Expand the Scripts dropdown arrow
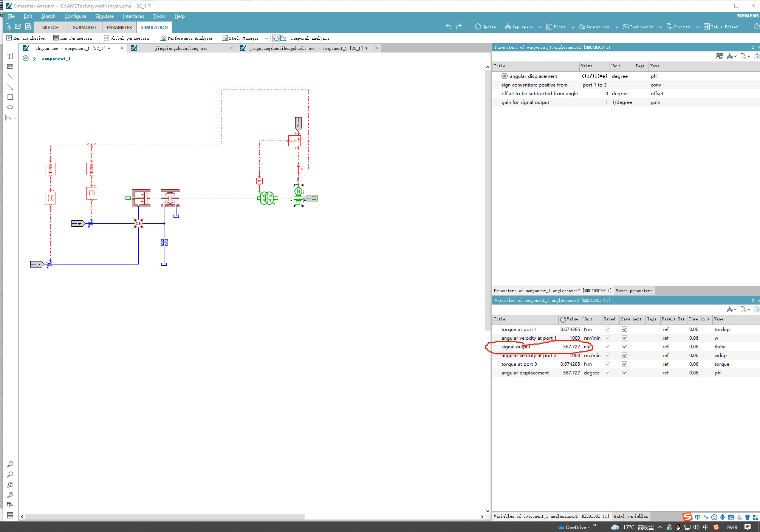Screen dimensions: 760x532 click(698, 27)
